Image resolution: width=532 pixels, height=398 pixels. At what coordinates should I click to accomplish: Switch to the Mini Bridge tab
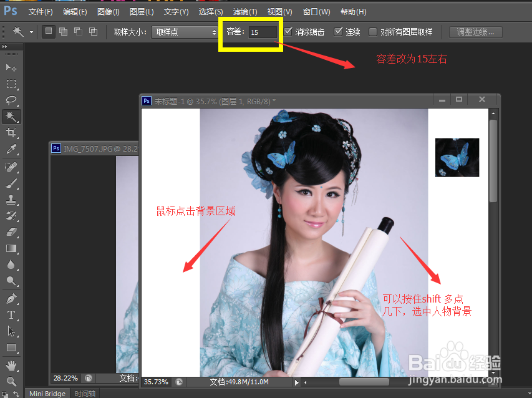coord(47,393)
